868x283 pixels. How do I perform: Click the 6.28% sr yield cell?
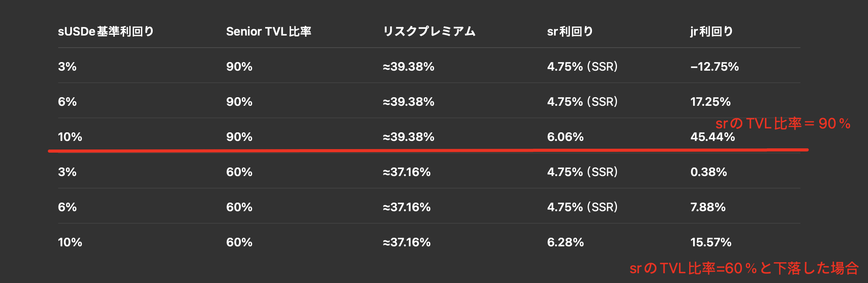pyautogui.click(x=565, y=242)
